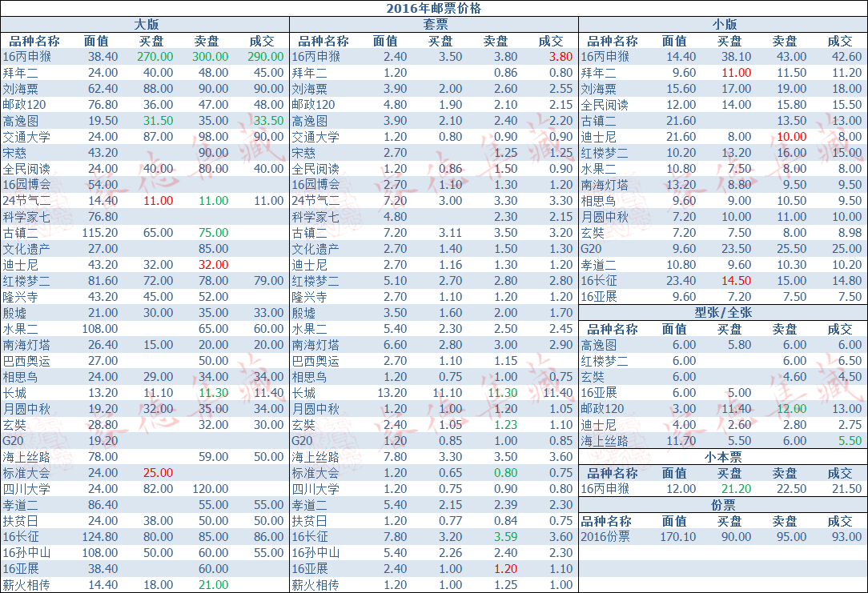
Task: Select the 套票 section header
Action: click(x=435, y=24)
